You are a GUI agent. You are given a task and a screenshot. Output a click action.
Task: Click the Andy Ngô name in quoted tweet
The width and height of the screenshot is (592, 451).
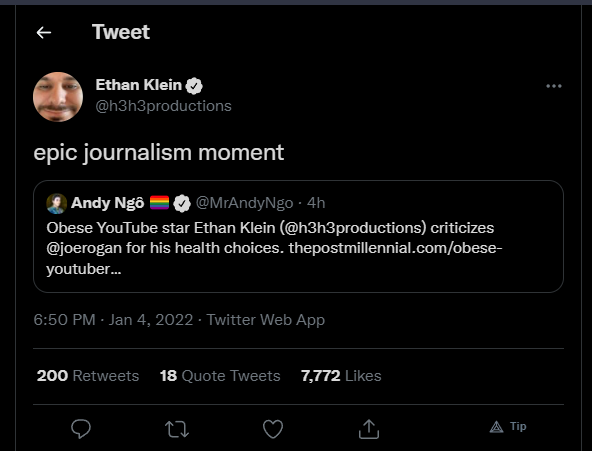click(x=108, y=203)
